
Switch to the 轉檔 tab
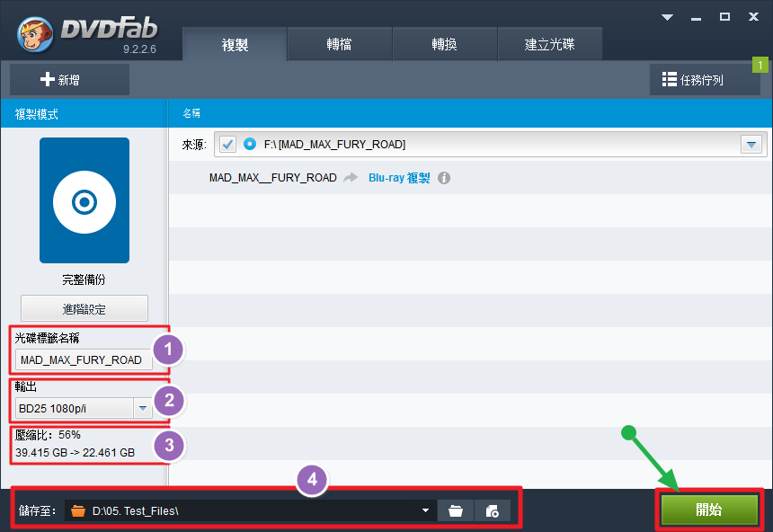point(339,44)
